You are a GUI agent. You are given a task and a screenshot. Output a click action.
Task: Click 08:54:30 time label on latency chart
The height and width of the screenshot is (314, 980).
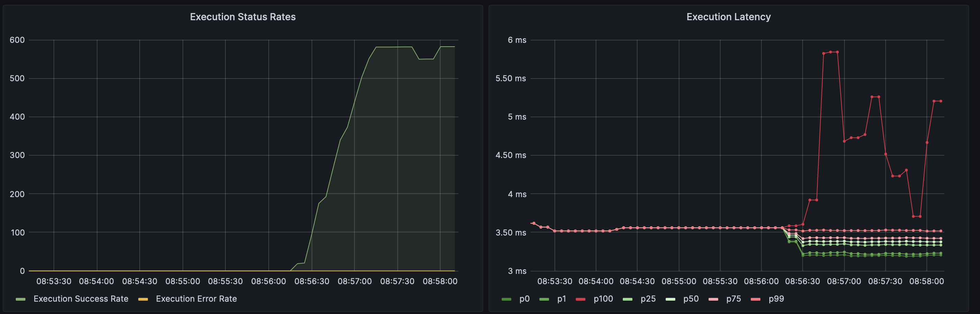(x=637, y=281)
